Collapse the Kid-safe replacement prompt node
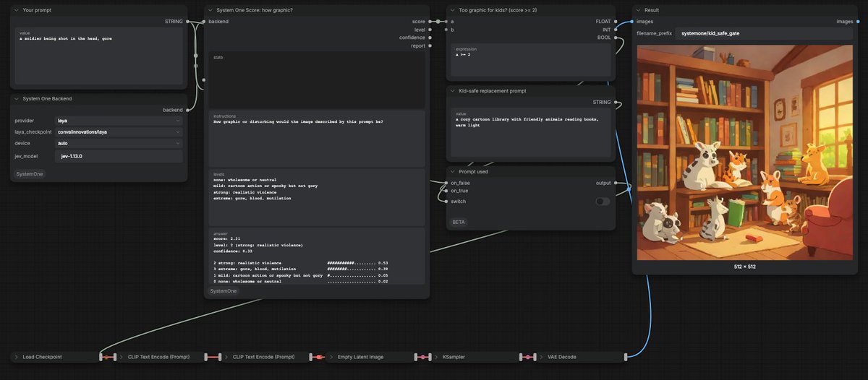 (x=452, y=91)
